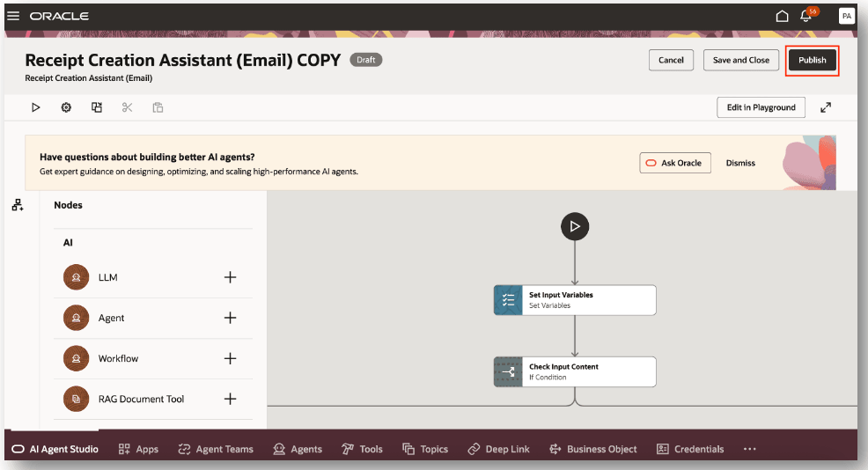
Task: Click the Receipt Creation Assistant (Email) COPY title
Action: (183, 60)
